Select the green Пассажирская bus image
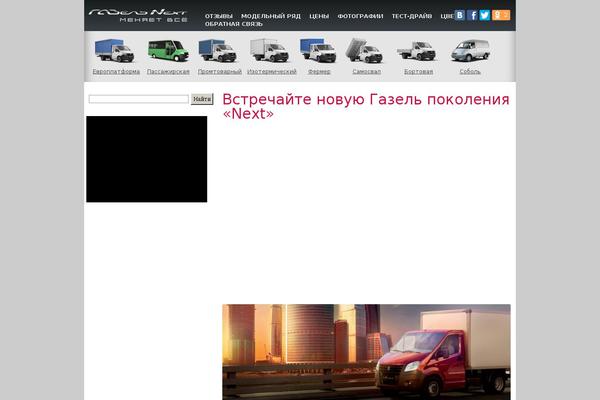This screenshot has height=400, width=600. point(168,50)
